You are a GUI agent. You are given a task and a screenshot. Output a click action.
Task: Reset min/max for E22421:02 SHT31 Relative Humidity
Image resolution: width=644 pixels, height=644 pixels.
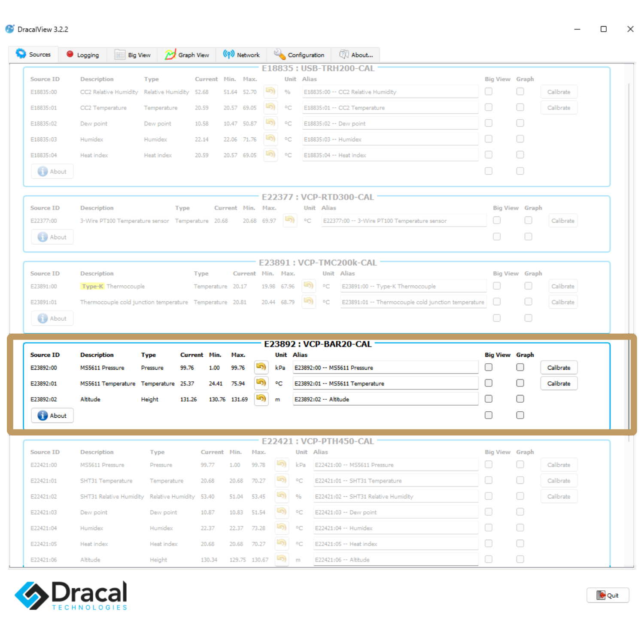click(282, 496)
